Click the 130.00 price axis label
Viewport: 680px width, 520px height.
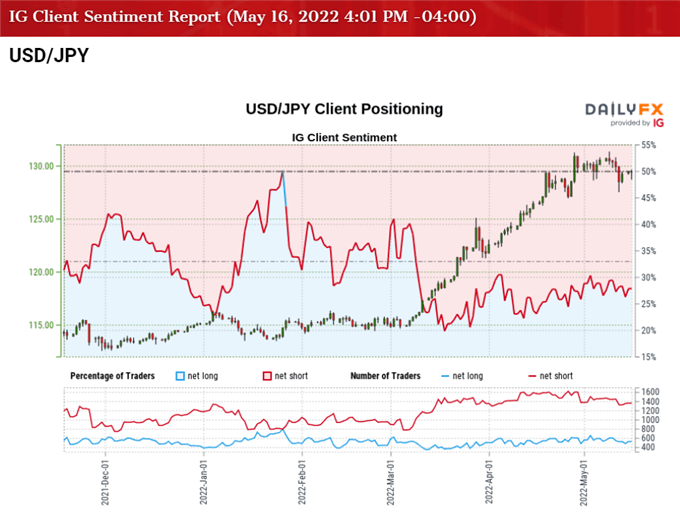[42, 166]
